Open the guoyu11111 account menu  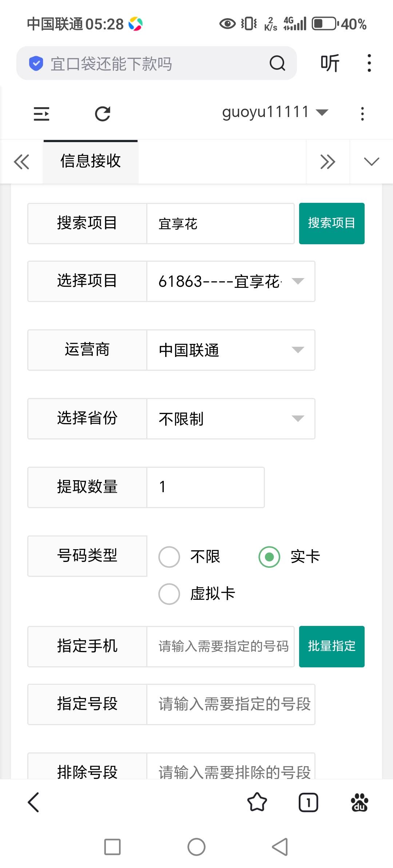point(275,112)
